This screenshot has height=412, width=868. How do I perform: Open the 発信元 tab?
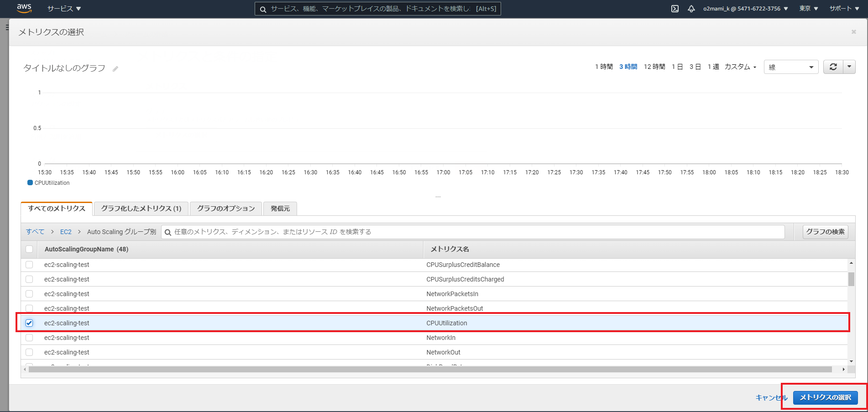point(280,209)
